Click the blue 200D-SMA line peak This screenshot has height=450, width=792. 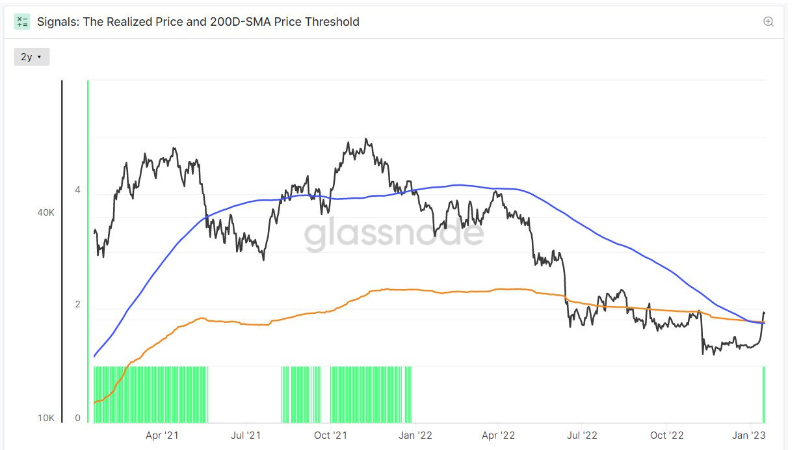pyautogui.click(x=457, y=185)
